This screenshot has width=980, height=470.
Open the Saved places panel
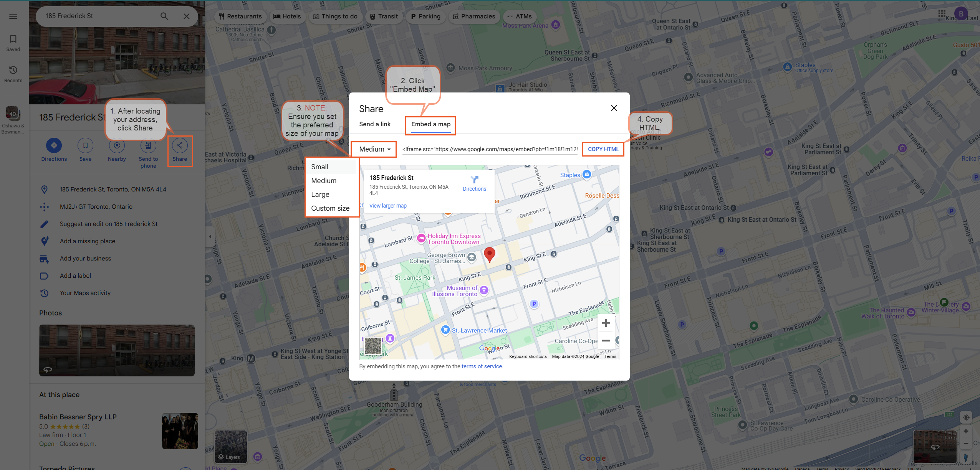[13, 43]
